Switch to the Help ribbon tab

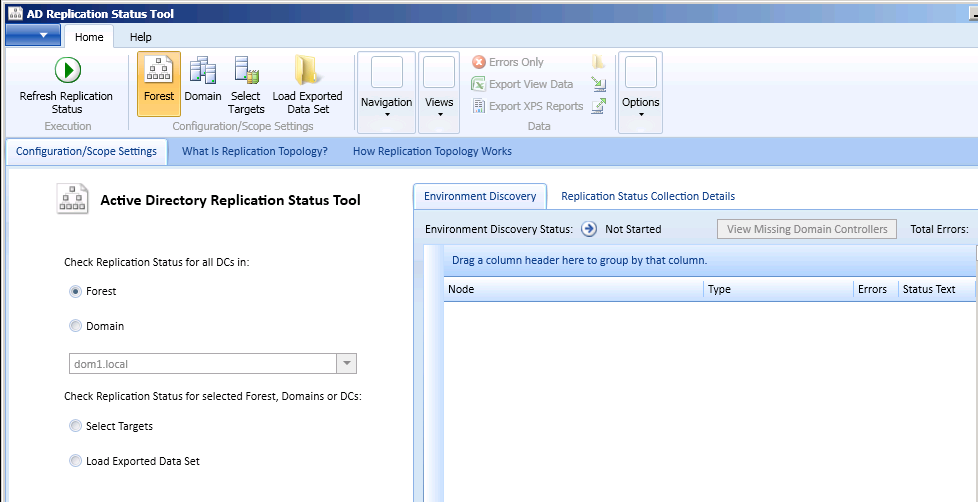(141, 37)
